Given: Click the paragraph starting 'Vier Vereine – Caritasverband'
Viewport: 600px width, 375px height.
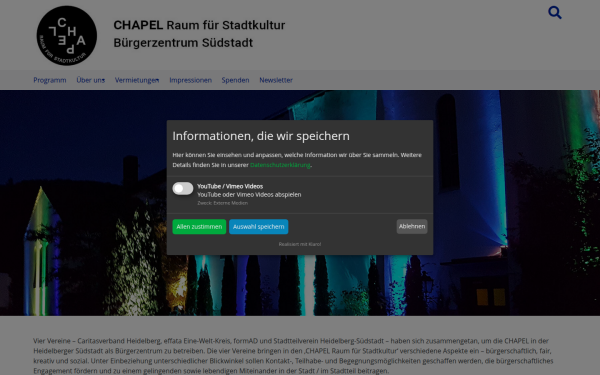Looking at the screenshot, I should click(x=293, y=356).
